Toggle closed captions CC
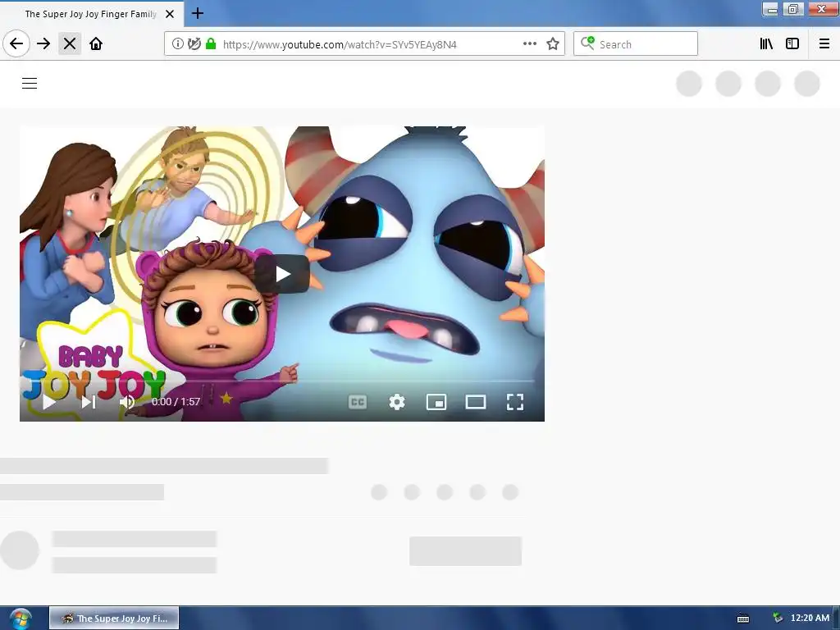This screenshot has height=630, width=840. pos(358,402)
